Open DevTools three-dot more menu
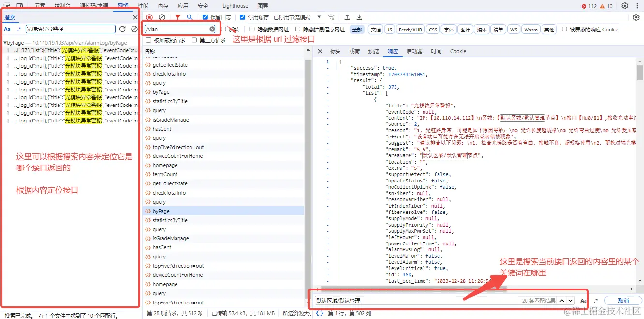 tap(637, 6)
